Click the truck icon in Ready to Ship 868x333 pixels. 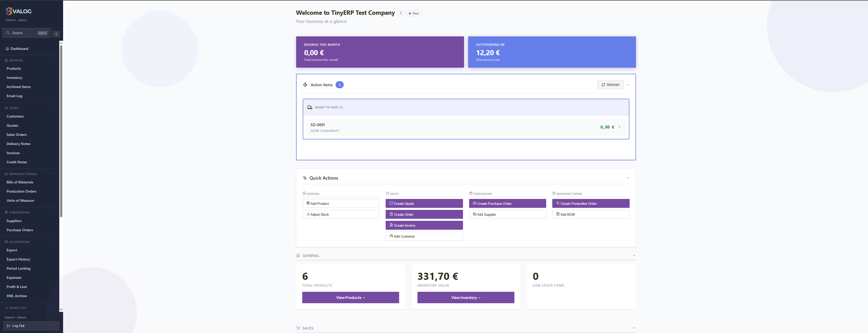(x=310, y=108)
